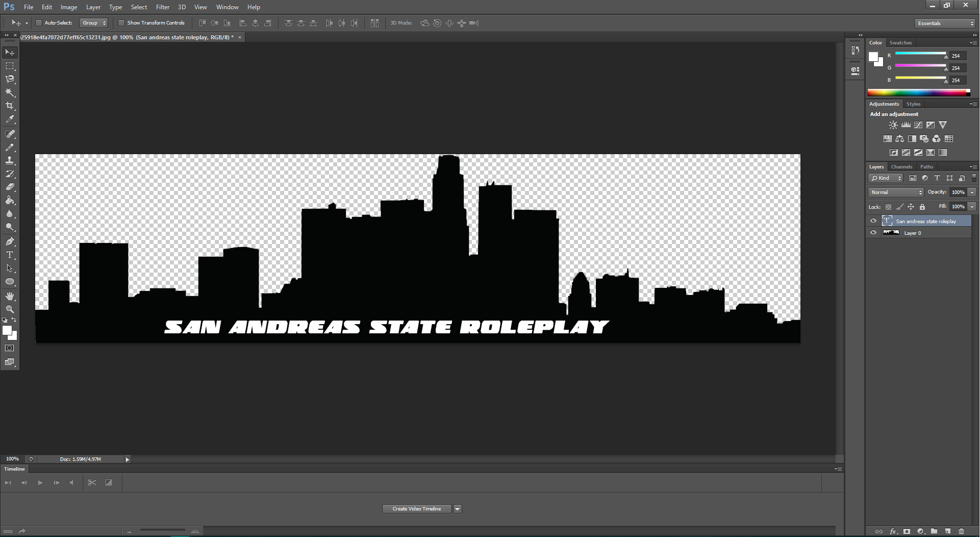This screenshot has width=980, height=537.
Task: Select the Zoom tool
Action: (10, 309)
